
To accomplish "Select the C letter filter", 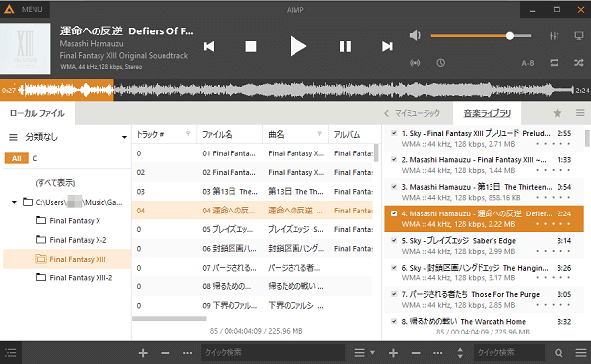I will [x=35, y=158].
